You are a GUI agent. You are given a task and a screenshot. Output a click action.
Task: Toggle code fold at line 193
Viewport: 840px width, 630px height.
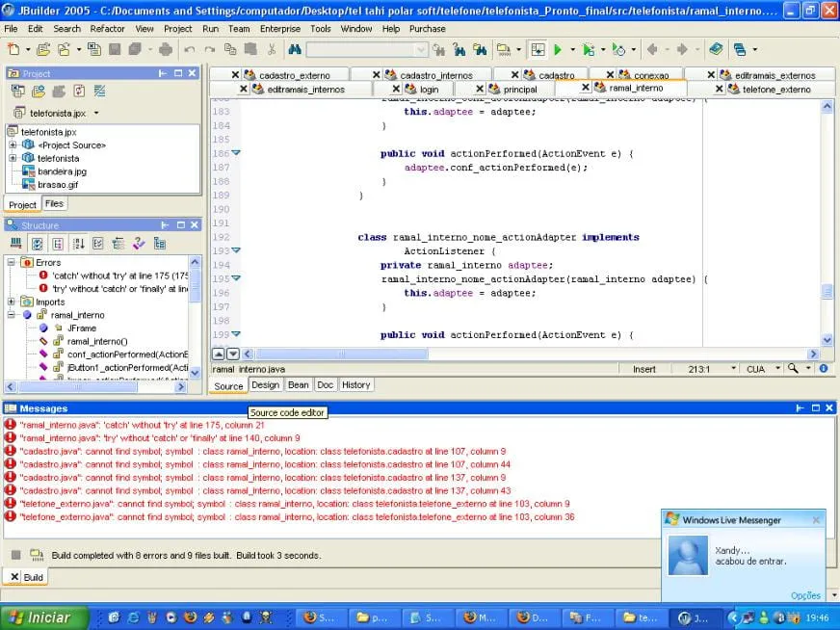236,250
